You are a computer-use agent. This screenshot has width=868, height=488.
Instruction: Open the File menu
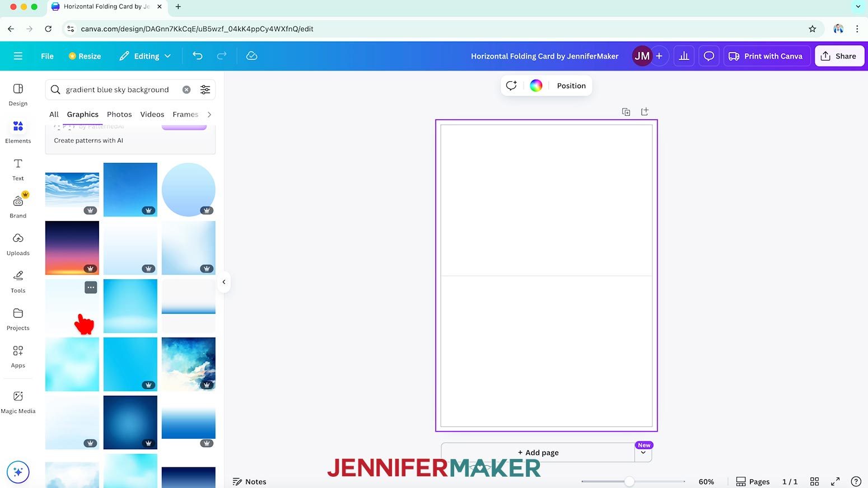(x=47, y=56)
